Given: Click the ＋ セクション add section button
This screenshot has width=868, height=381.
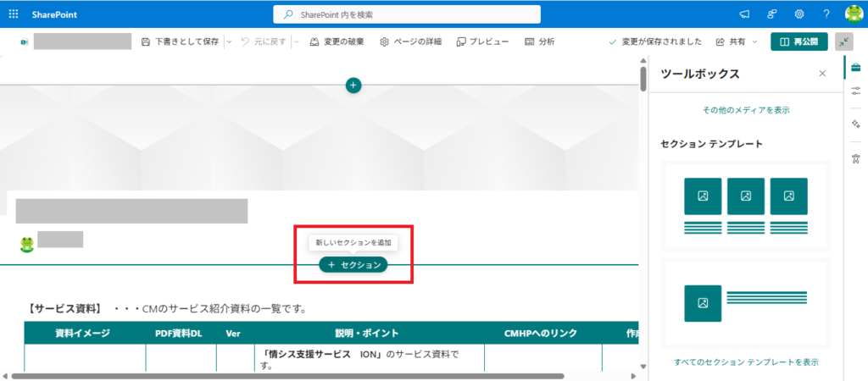Looking at the screenshot, I should click(x=353, y=265).
